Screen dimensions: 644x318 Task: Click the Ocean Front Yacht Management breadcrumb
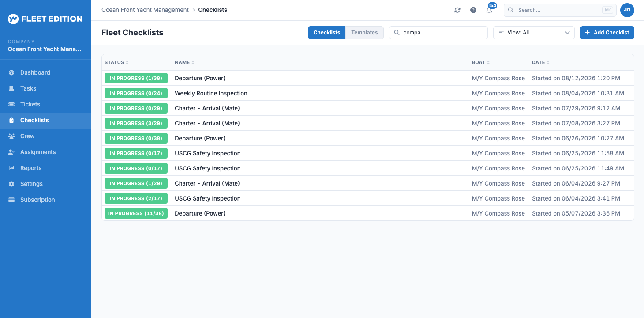tap(145, 10)
